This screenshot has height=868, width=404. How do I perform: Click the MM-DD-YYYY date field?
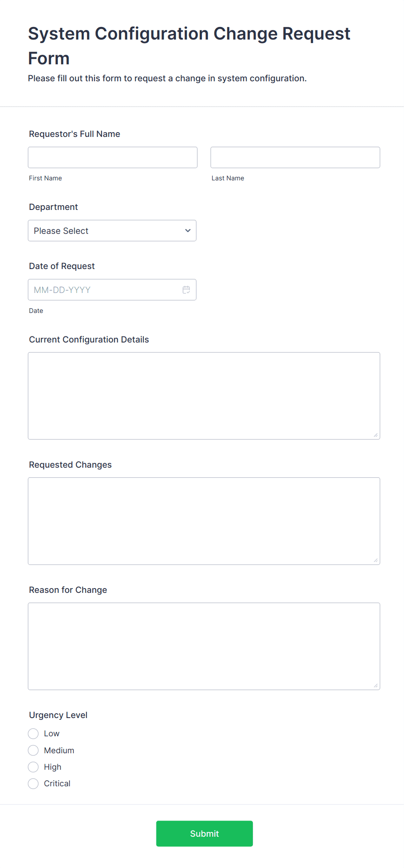(x=112, y=290)
